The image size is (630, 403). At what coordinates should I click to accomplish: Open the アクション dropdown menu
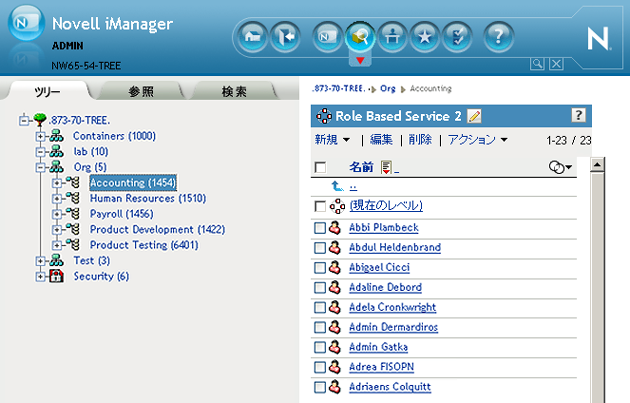coord(478,139)
